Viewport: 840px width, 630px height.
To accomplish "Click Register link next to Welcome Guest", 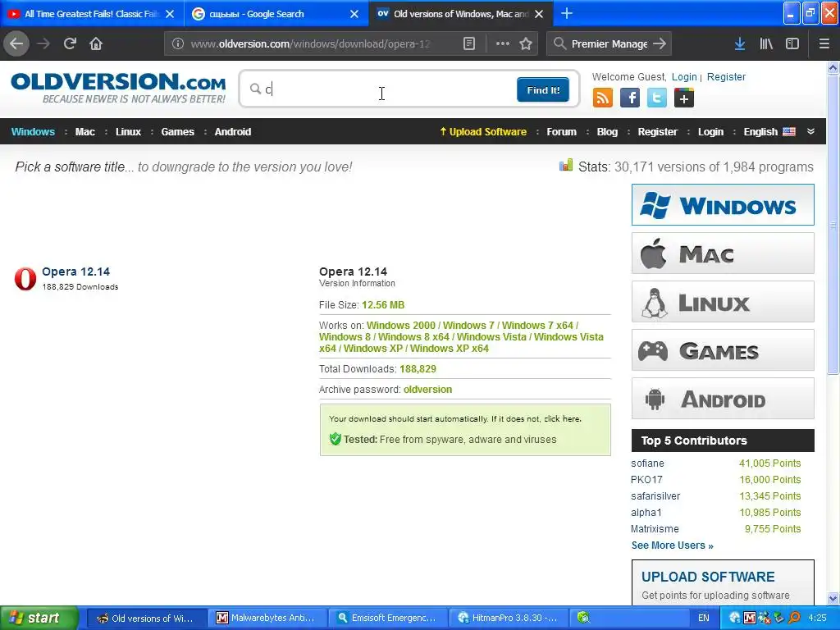I will pos(726,77).
